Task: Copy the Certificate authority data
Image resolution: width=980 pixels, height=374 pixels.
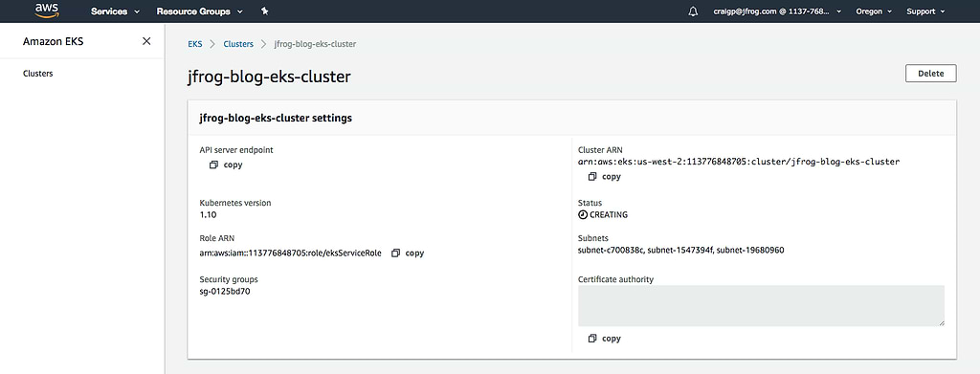Action: (605, 339)
